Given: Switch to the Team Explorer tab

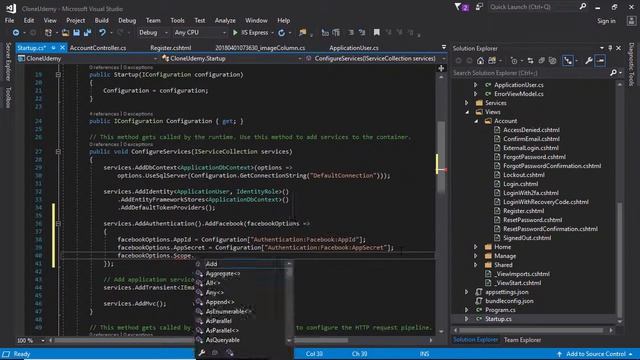Looking at the screenshot, I should click(522, 340).
